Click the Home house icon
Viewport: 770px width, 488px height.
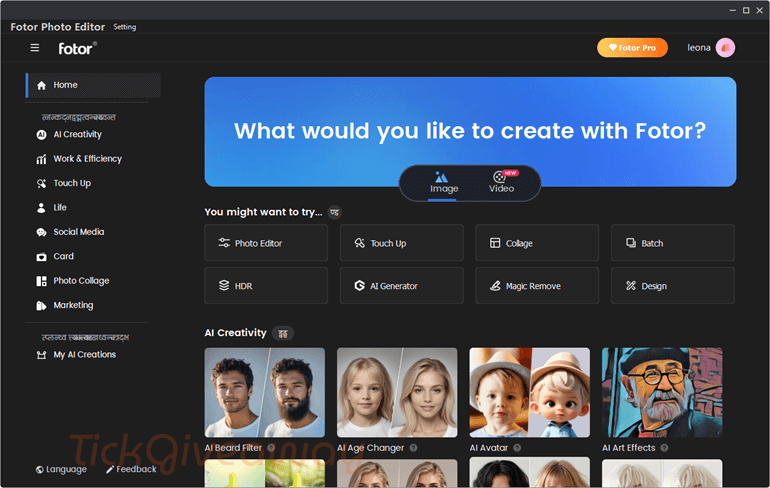pyautogui.click(x=41, y=85)
